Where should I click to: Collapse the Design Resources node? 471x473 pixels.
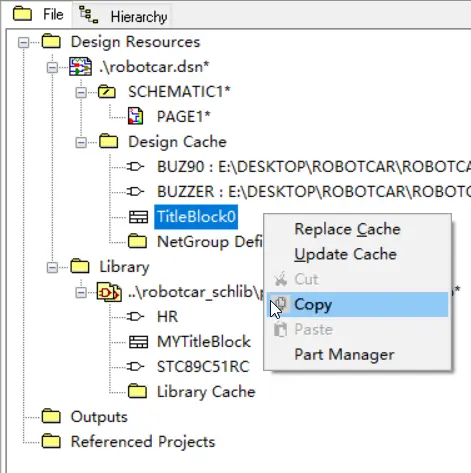tap(23, 42)
